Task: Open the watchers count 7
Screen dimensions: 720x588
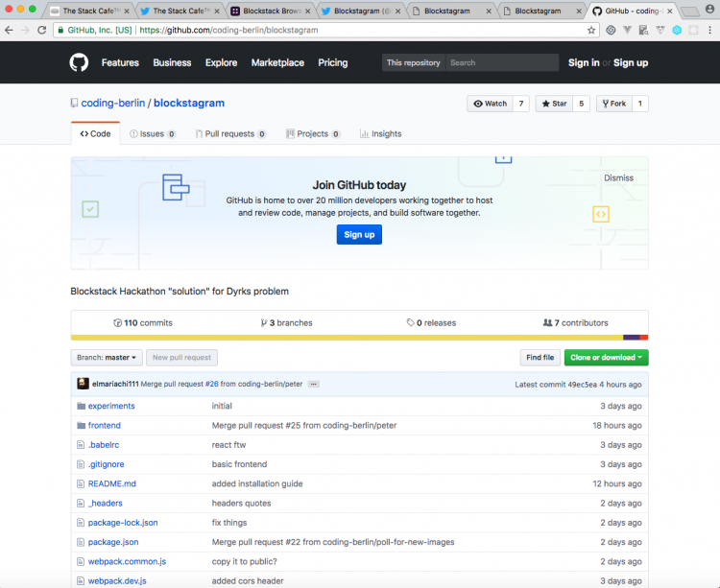Action: [521, 104]
